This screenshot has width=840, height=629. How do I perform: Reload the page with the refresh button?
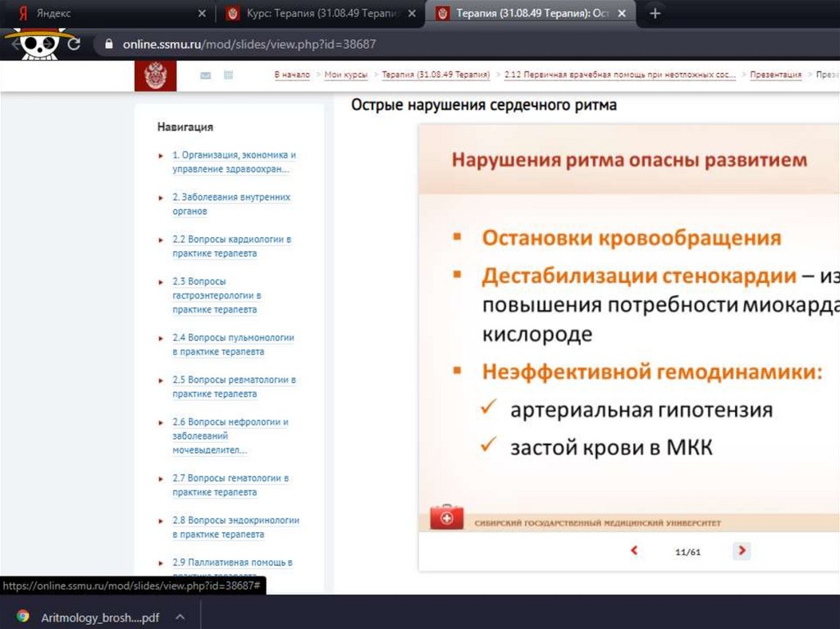tap(74, 44)
